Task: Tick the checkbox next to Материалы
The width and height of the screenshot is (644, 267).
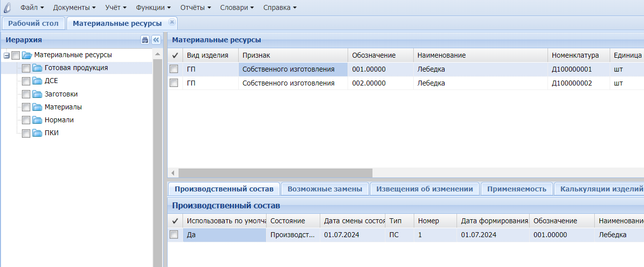Action: point(26,107)
